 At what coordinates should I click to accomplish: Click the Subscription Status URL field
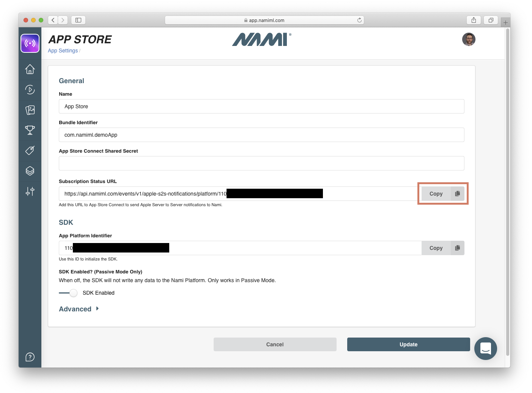click(240, 194)
